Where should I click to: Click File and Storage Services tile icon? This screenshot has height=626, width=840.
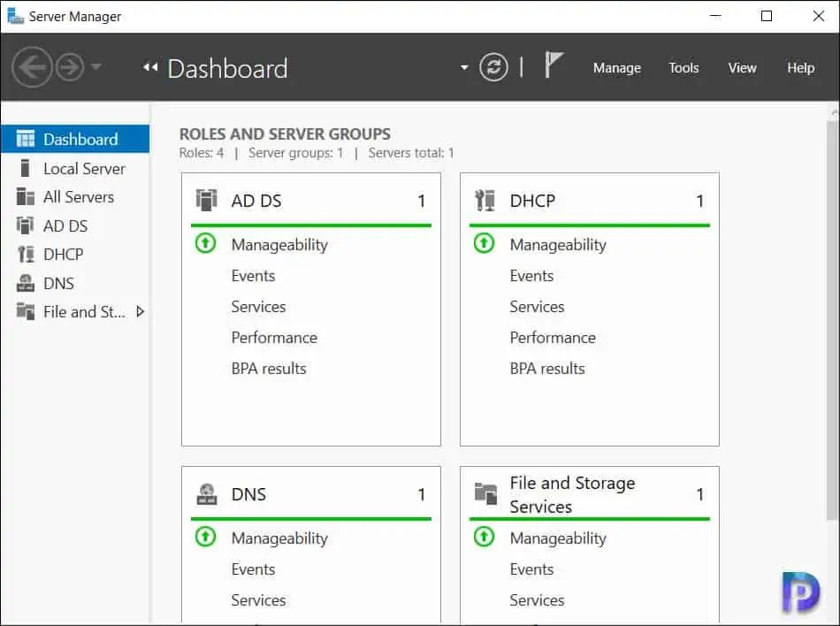coord(486,493)
